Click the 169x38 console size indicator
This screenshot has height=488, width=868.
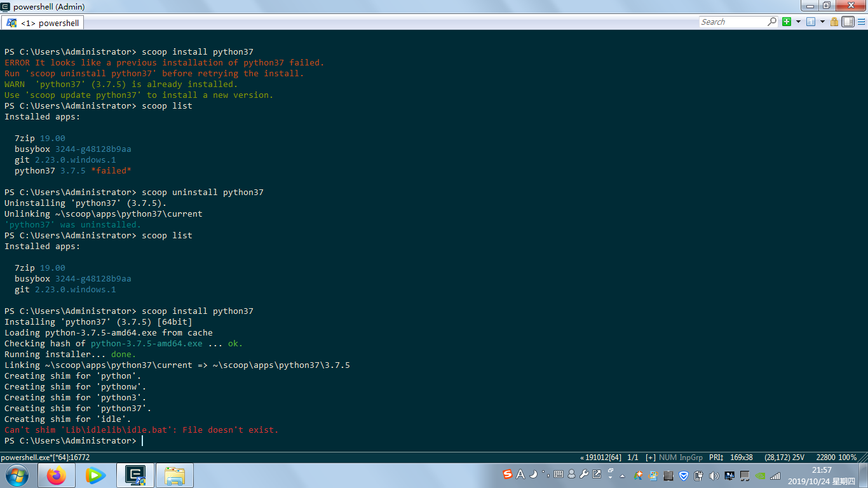[x=741, y=457]
